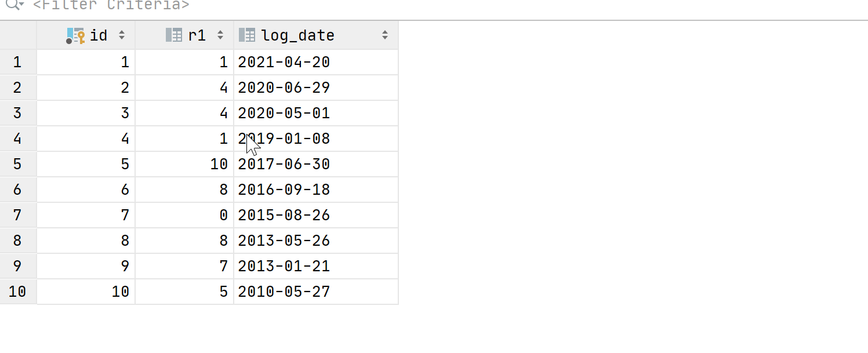Toggle sort arrows on r1 column
The image size is (868, 353).
coord(220,35)
